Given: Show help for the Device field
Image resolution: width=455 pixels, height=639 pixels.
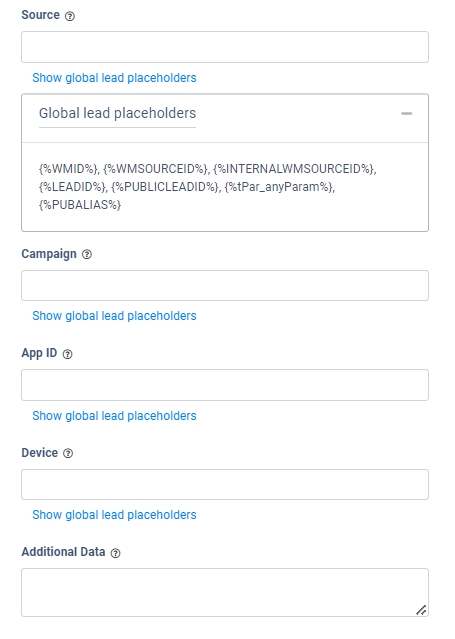Looking at the screenshot, I should coord(68,453).
